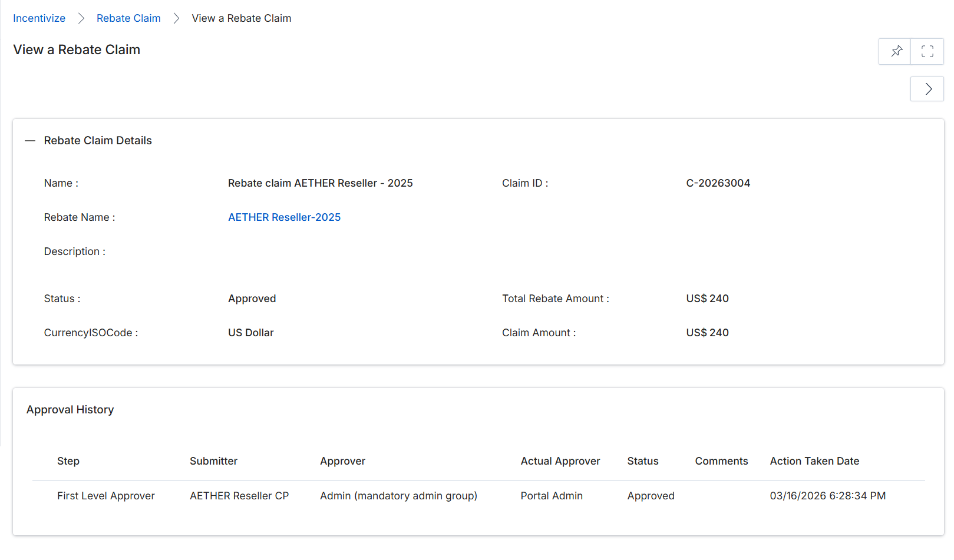Click the Rebate Claim Details heading

tap(98, 141)
